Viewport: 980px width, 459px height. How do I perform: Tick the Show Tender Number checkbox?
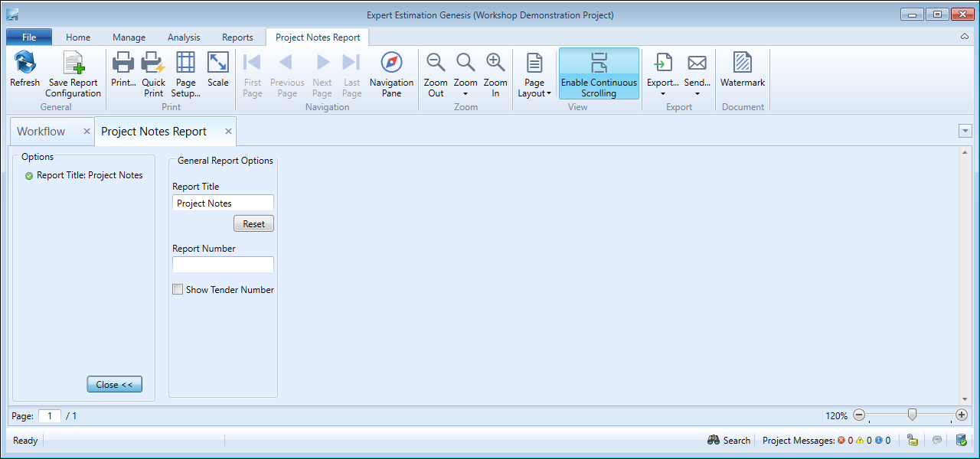[x=178, y=290]
